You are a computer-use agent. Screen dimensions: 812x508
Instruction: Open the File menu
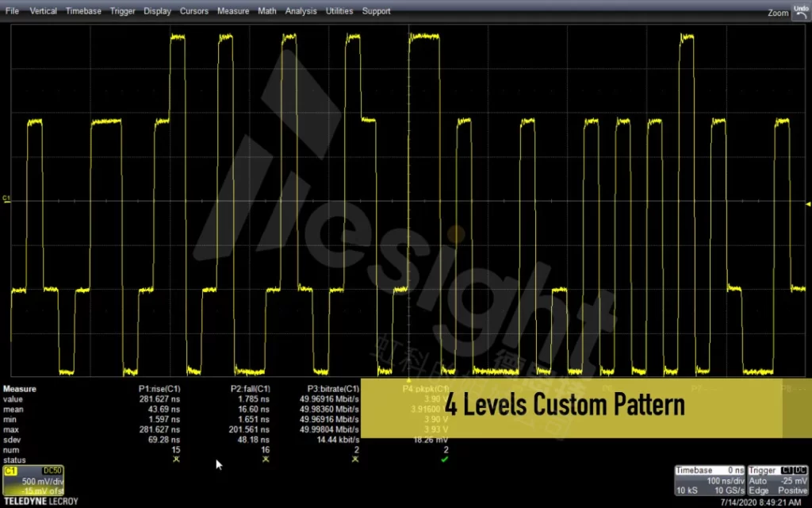(12, 11)
